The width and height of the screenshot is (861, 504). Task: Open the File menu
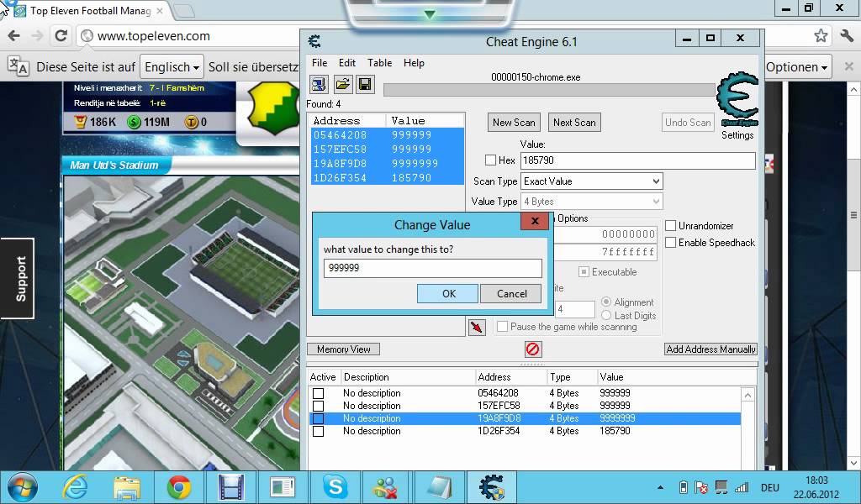(x=319, y=62)
